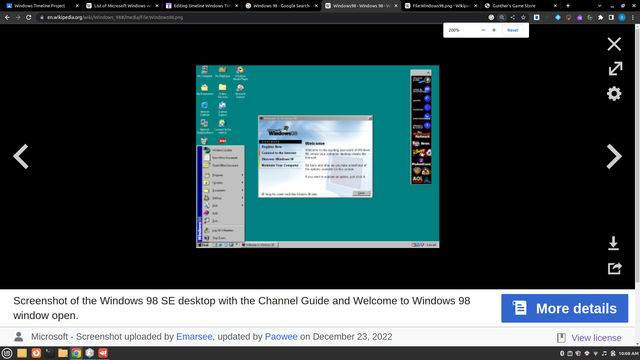Go to the next image
Image resolution: width=640 pixels, height=360 pixels.
point(613,156)
